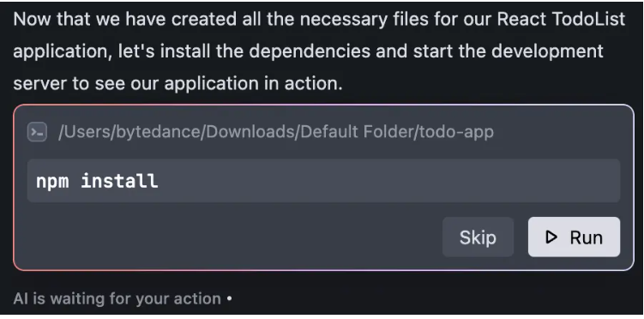Click the "React TodoList" text in the message
Viewport: 644px width, 319px height.
[x=561, y=20]
